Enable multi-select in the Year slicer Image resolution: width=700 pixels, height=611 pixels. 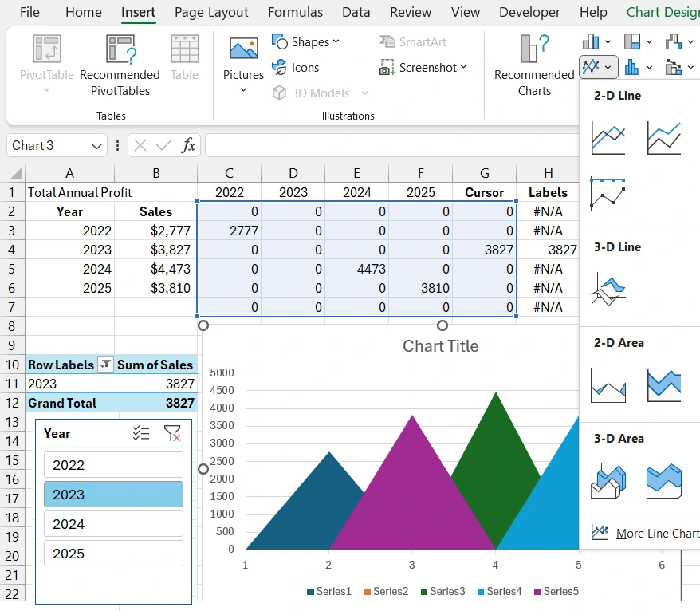142,433
